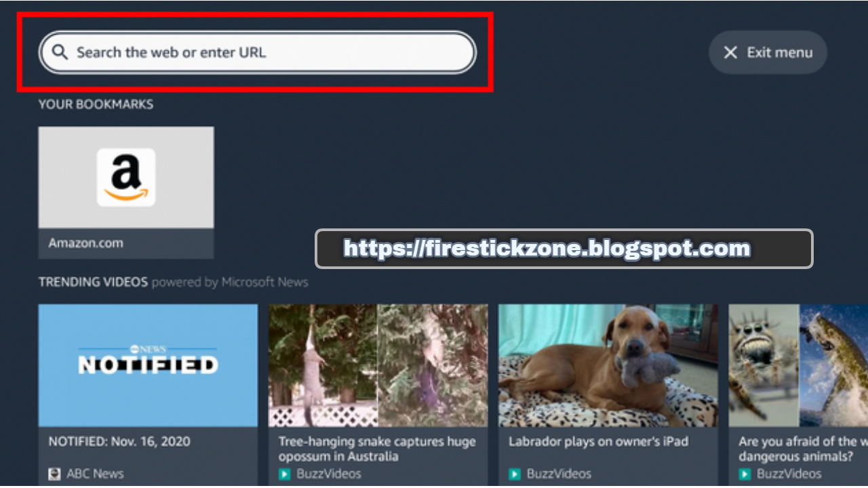Click the ABC News source icon
The image size is (868, 488).
[55, 474]
